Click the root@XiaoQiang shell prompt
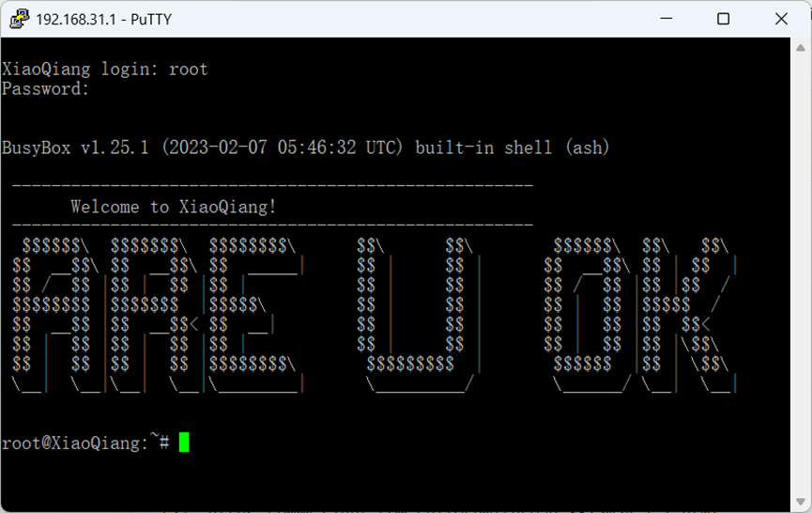Viewport: 812px width, 513px height. pos(85,443)
